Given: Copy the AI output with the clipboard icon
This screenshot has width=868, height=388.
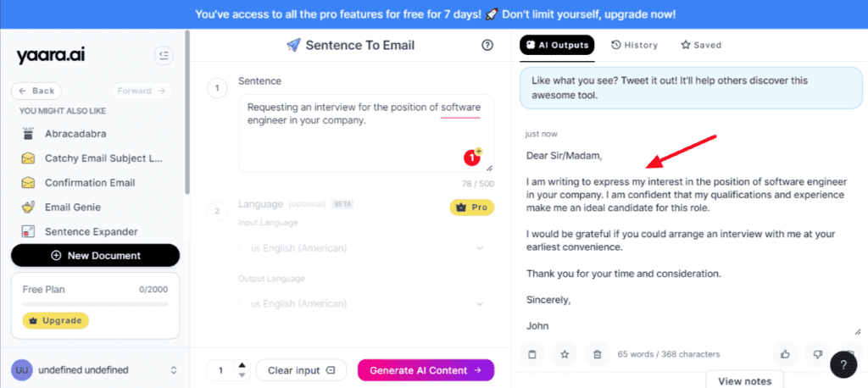Looking at the screenshot, I should tap(532, 354).
